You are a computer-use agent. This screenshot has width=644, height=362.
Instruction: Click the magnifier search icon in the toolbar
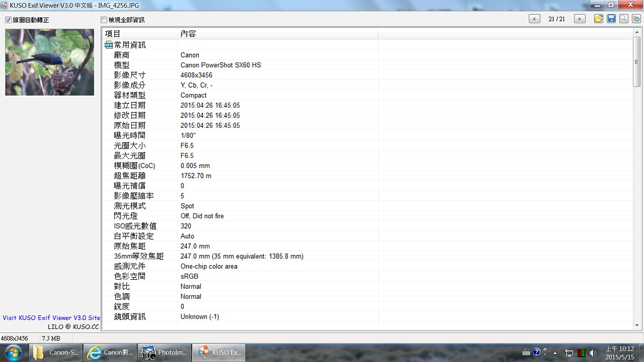pyautogui.click(x=624, y=19)
